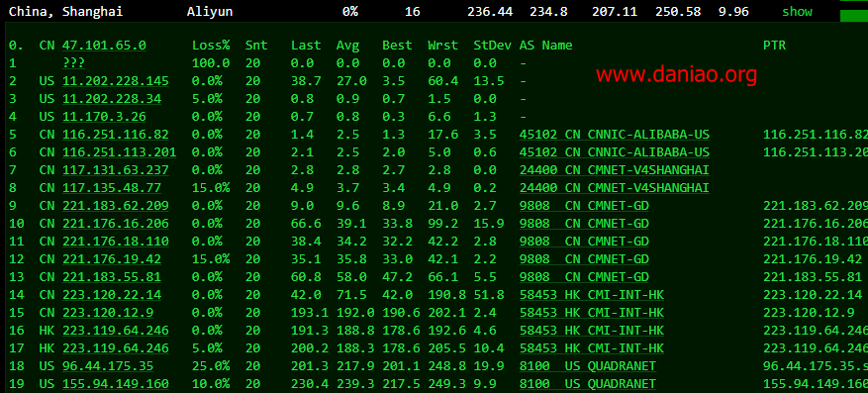Image resolution: width=868 pixels, height=393 pixels.
Task: Open hop 7 AS 24400 CMNET-V4SHANGHAI link
Action: pyautogui.click(x=615, y=169)
